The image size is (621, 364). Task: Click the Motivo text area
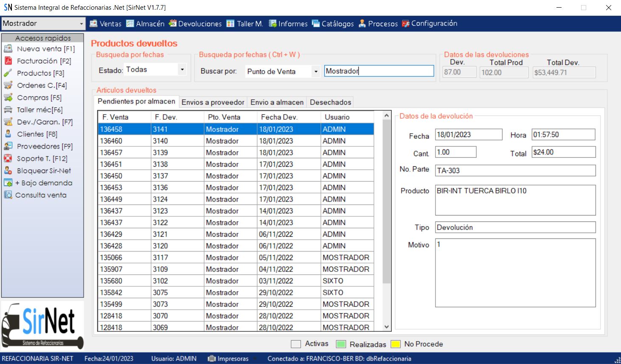[515, 273]
